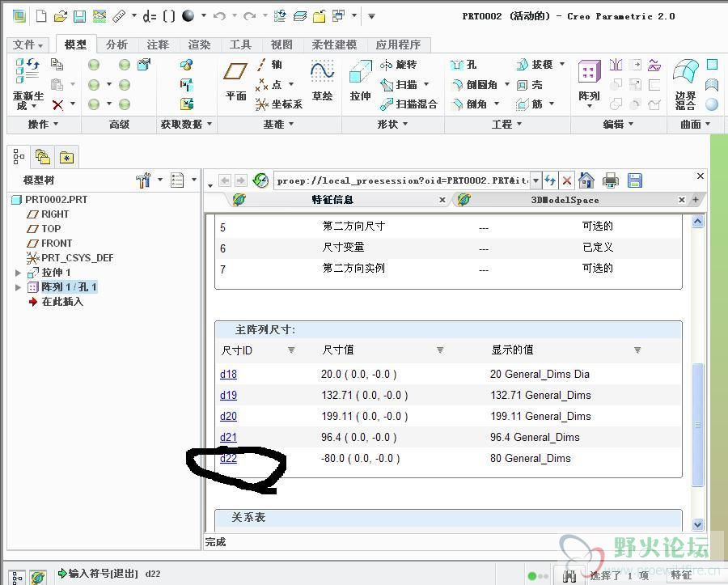The height and width of the screenshot is (585, 728).
Task: Switch to the 分析 ribbon tab
Action: click(116, 45)
